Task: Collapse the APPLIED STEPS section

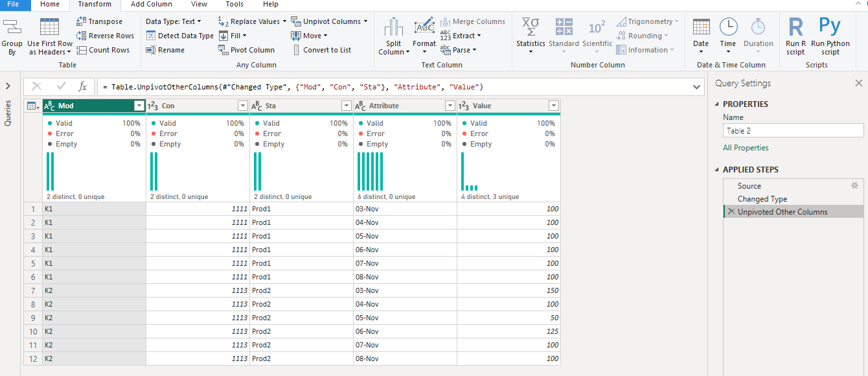Action: click(x=717, y=170)
